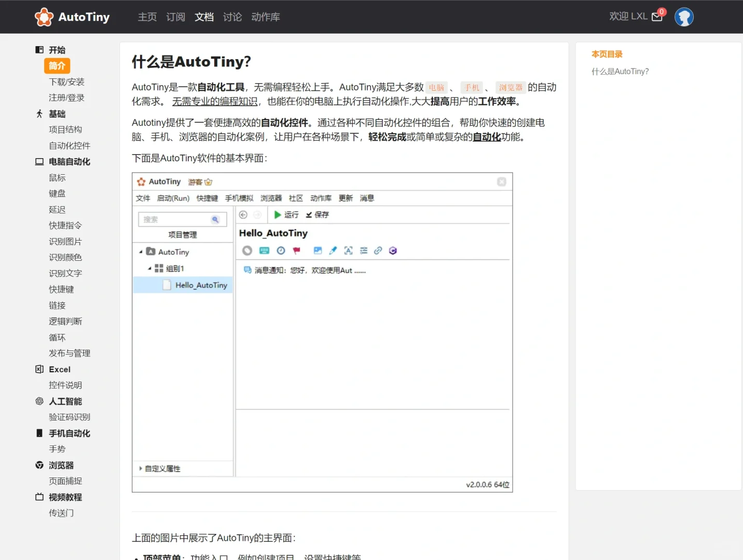743x560 pixels.
Task: Click the user avatar in the top right
Action: point(684,17)
